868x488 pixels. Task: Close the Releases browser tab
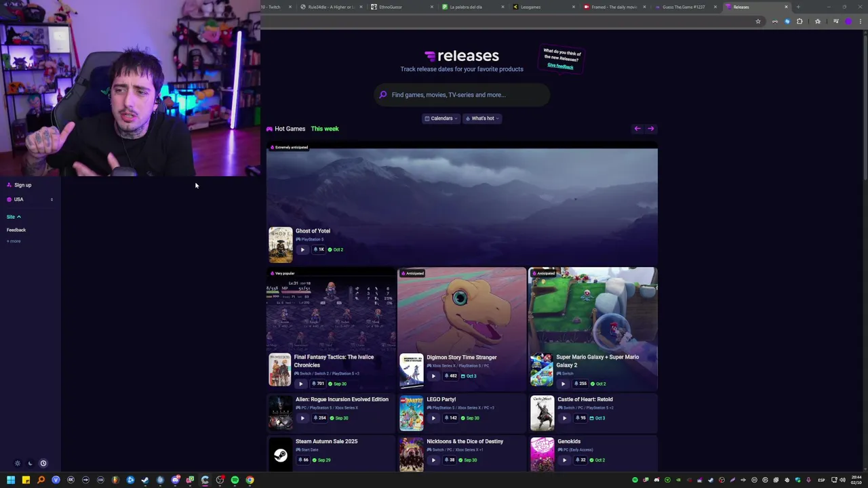coord(786,7)
